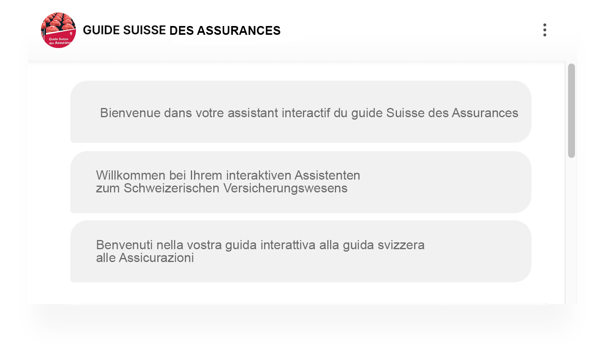The height and width of the screenshot is (364, 605).
Task: Click the small white caption inside the logo
Action: coord(60,41)
